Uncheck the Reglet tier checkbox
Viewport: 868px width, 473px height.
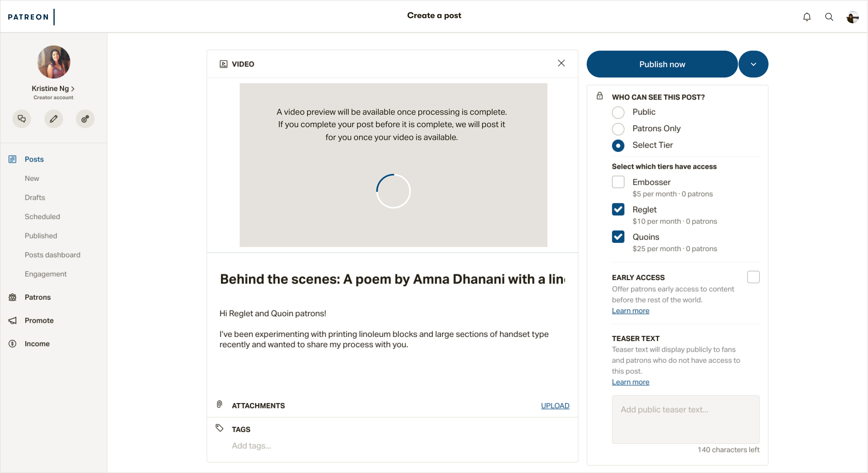(618, 209)
